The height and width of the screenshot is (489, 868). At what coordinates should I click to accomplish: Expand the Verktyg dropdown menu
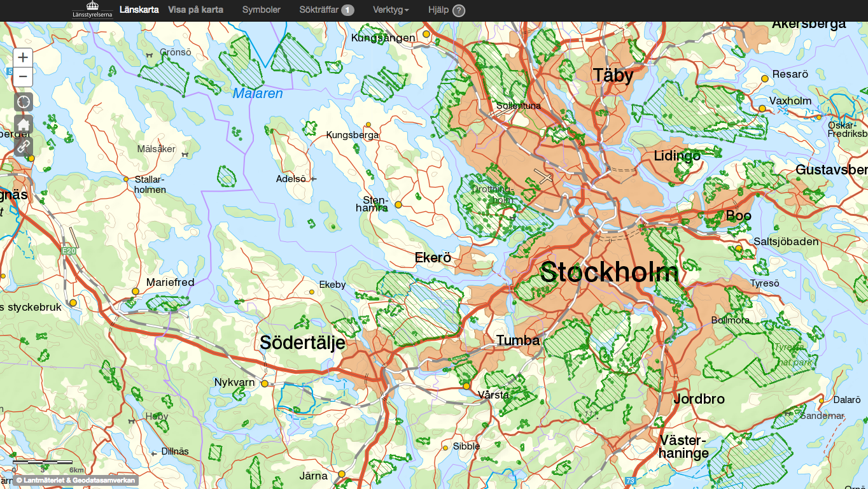click(391, 10)
